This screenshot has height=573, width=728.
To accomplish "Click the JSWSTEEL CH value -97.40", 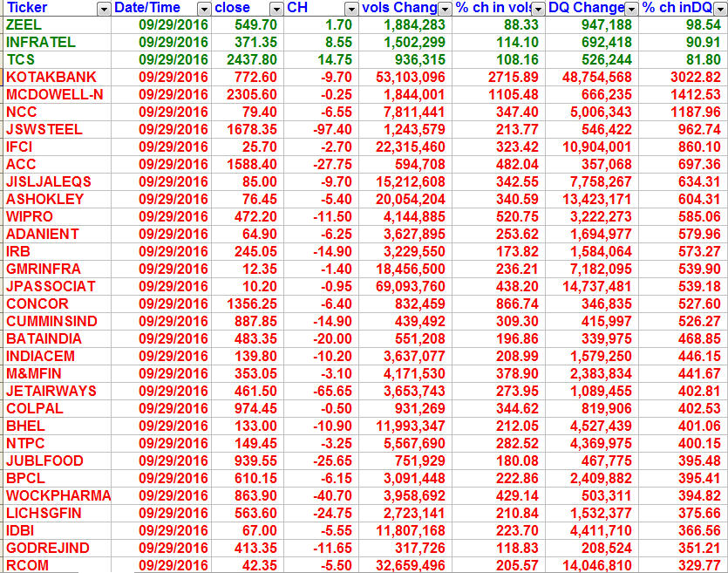I will pos(332,129).
